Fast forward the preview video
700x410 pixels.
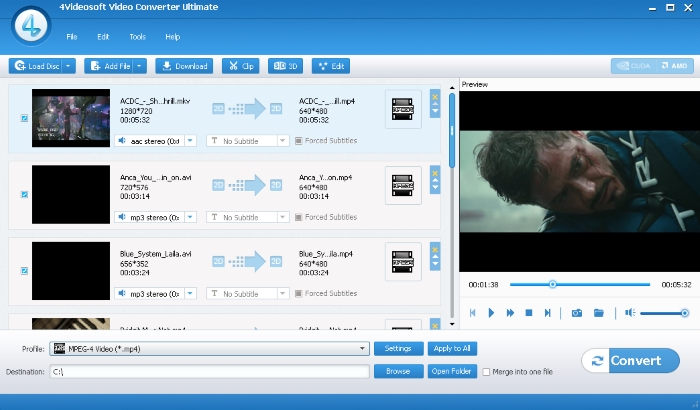(510, 313)
